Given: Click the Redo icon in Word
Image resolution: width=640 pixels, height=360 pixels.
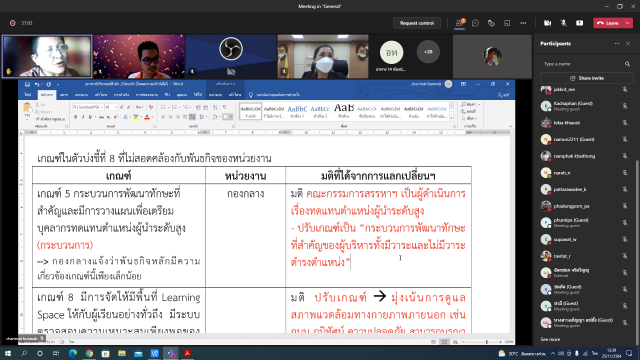Looking at the screenshot, I should [x=49, y=84].
